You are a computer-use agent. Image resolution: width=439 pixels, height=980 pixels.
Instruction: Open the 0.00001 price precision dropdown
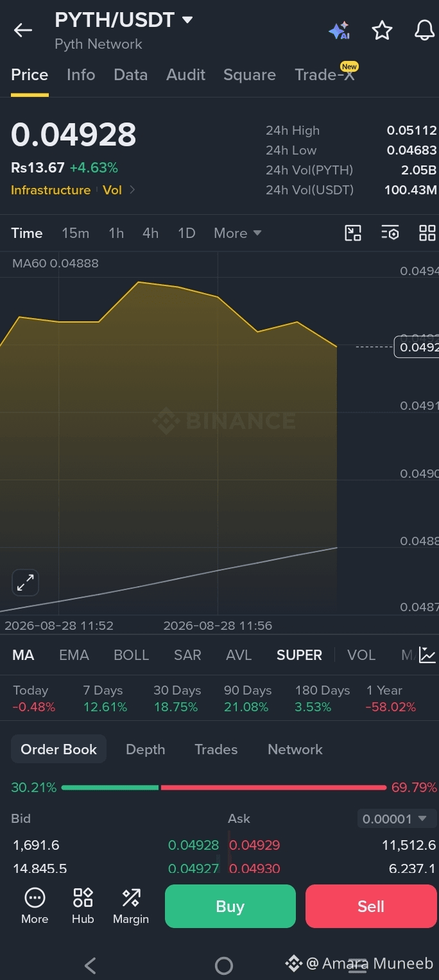click(395, 818)
